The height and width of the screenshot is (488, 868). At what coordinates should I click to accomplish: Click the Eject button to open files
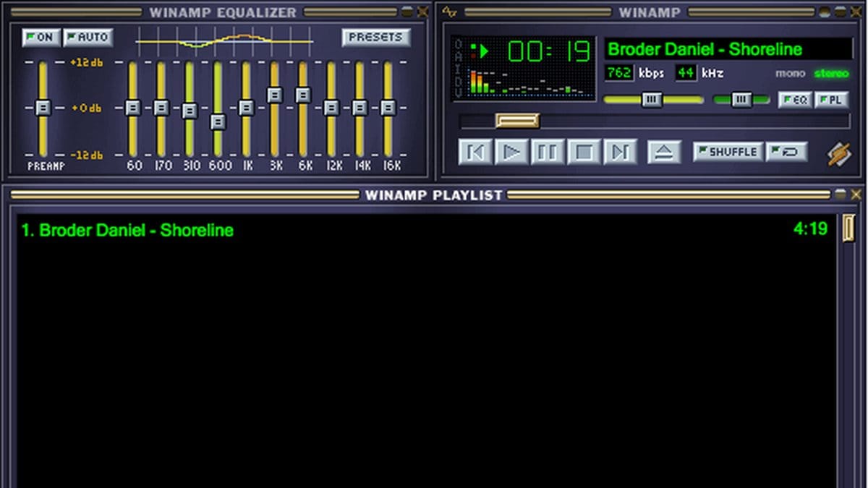(664, 153)
